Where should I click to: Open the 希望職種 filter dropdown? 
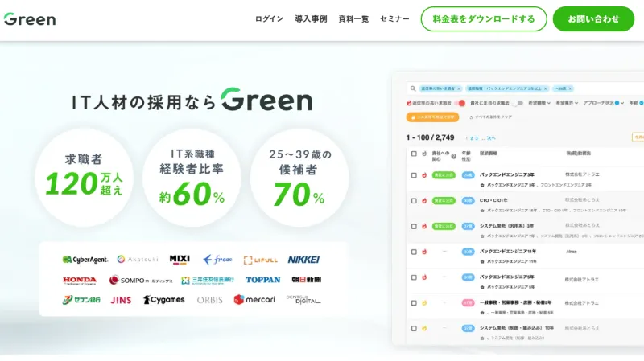[x=539, y=103]
